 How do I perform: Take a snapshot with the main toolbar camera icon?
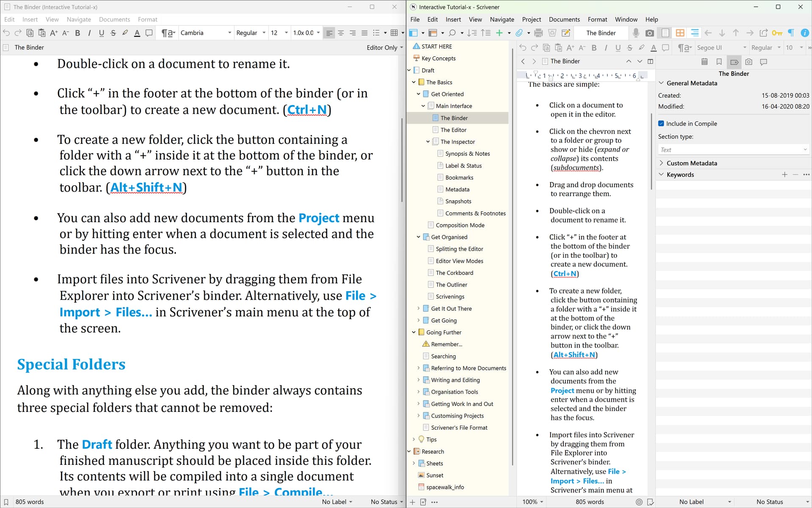click(x=650, y=33)
